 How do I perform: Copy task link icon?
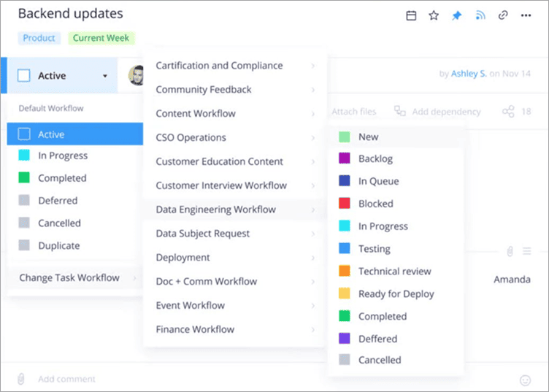(503, 15)
